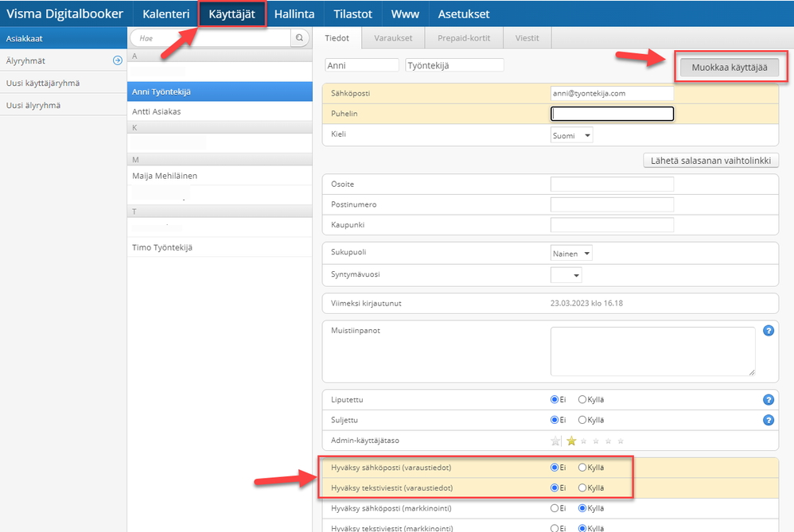Image resolution: width=794 pixels, height=532 pixels.
Task: Open the Hallinta menu
Action: pos(294,14)
